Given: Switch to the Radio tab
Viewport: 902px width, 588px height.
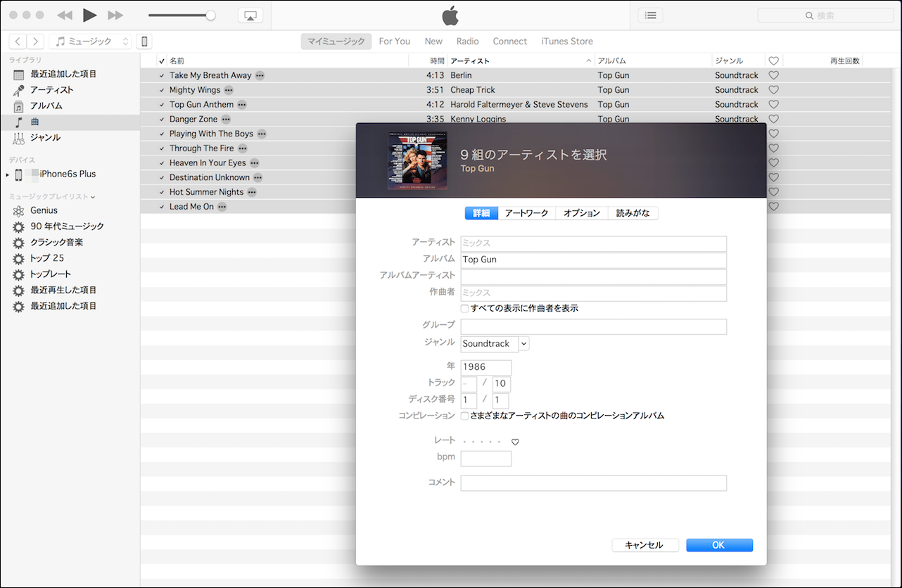Looking at the screenshot, I should [x=467, y=41].
